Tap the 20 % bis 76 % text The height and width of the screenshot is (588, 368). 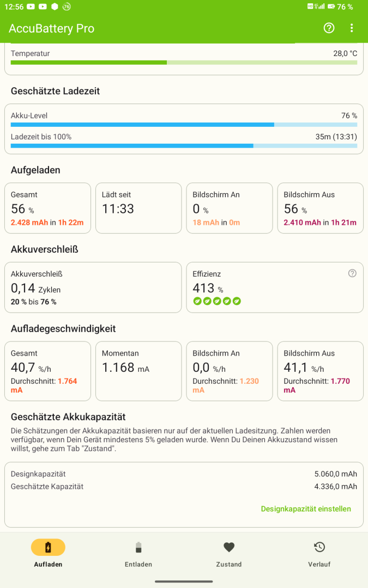tap(34, 302)
